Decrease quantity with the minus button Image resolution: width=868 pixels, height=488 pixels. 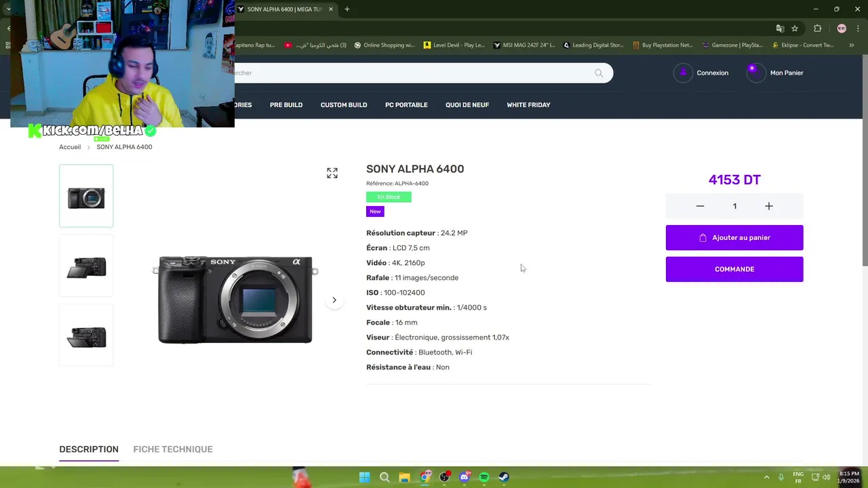(700, 206)
